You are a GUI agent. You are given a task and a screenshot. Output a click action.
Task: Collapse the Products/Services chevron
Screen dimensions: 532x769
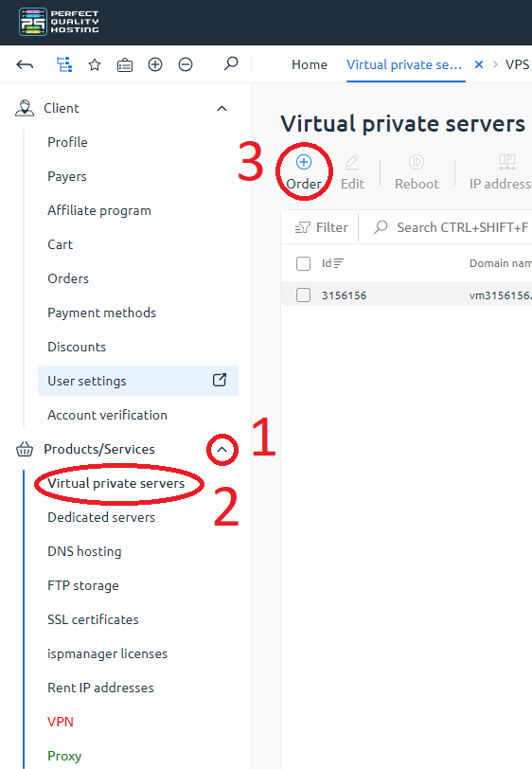click(222, 449)
